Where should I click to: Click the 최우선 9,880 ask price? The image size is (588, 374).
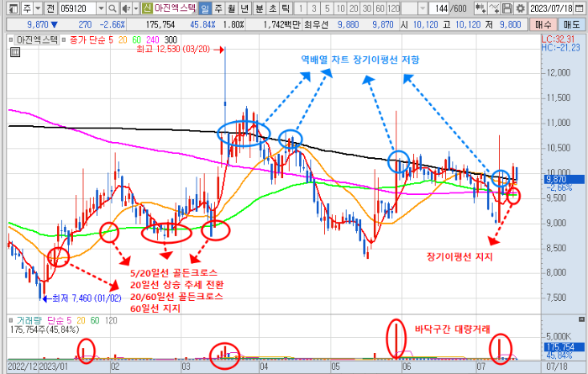348,24
